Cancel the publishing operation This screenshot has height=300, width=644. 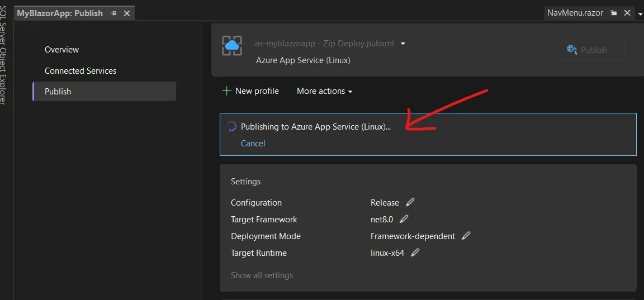tap(253, 143)
